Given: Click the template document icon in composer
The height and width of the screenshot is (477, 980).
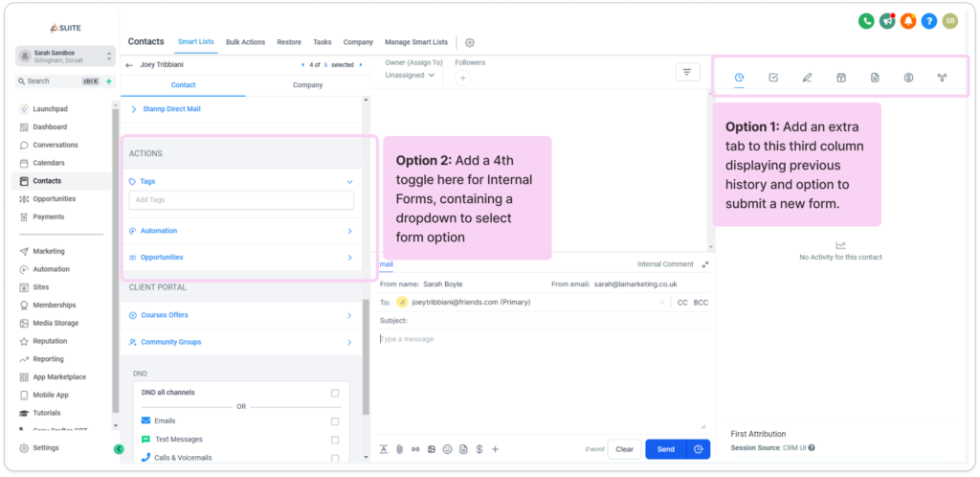Looking at the screenshot, I should (463, 449).
